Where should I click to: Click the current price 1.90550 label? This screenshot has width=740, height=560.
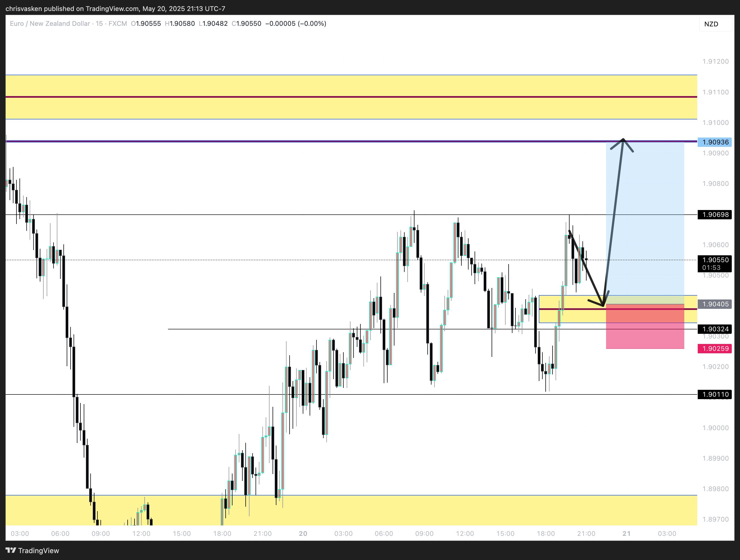(714, 260)
